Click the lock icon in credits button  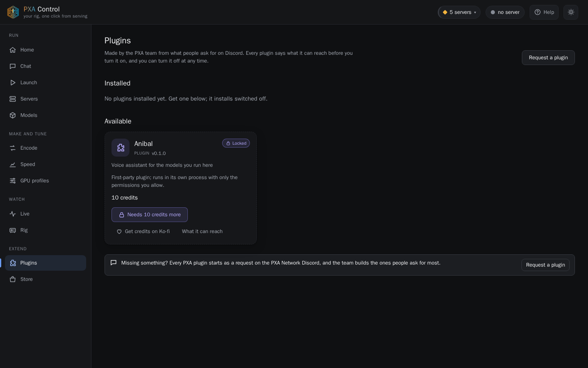tap(121, 215)
